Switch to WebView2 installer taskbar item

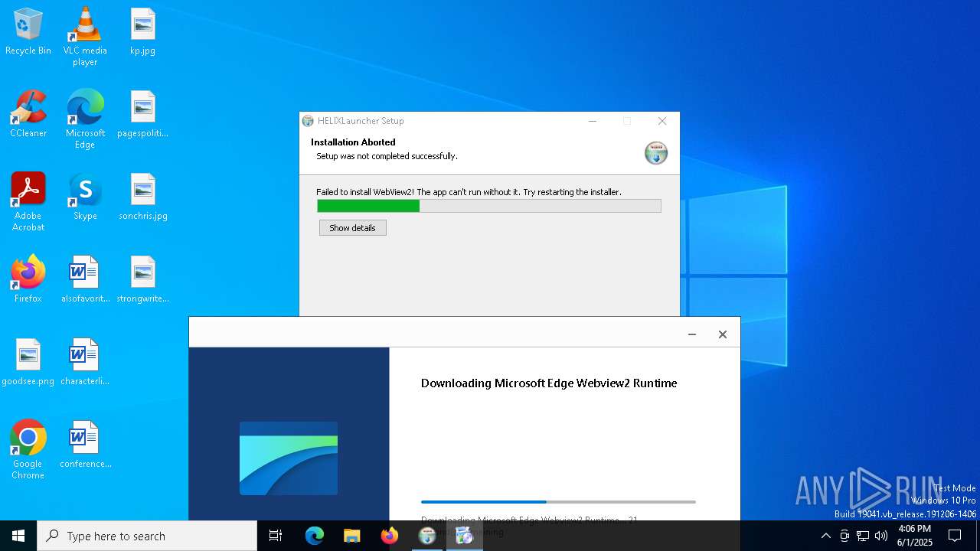point(465,536)
